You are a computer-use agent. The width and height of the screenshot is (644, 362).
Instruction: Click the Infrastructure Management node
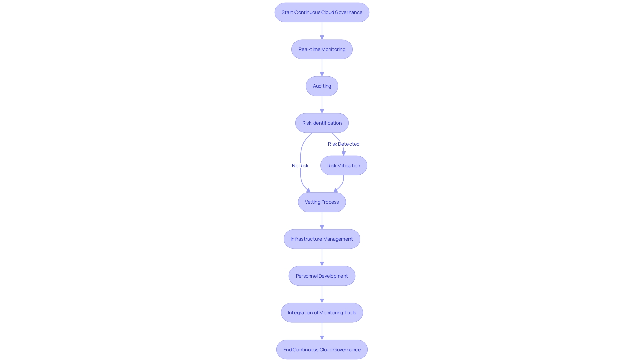click(x=322, y=239)
